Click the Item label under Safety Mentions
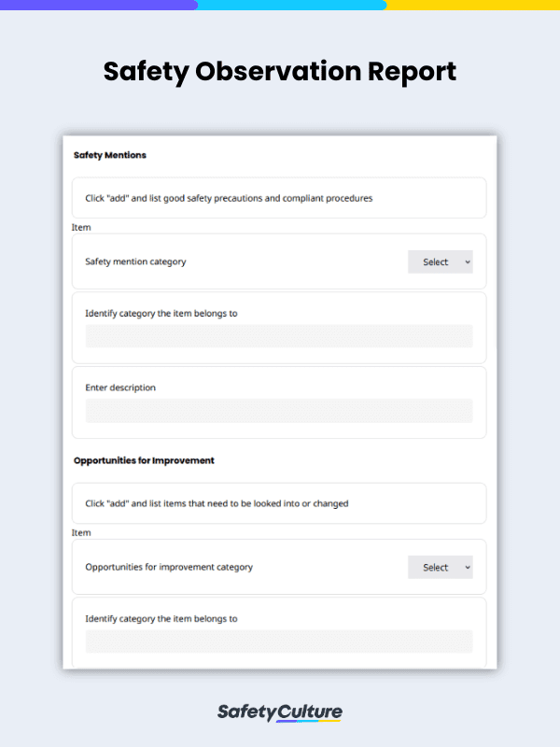Screen dimensions: 560x747 pos(81,227)
